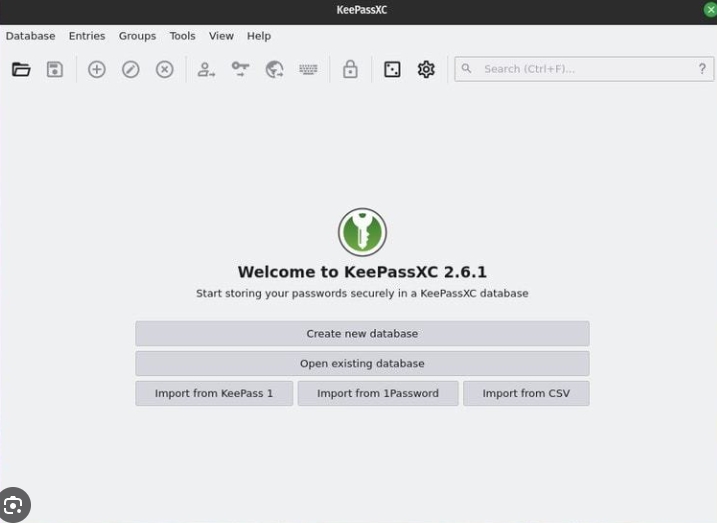Choose Import from 1Password

tap(378, 393)
